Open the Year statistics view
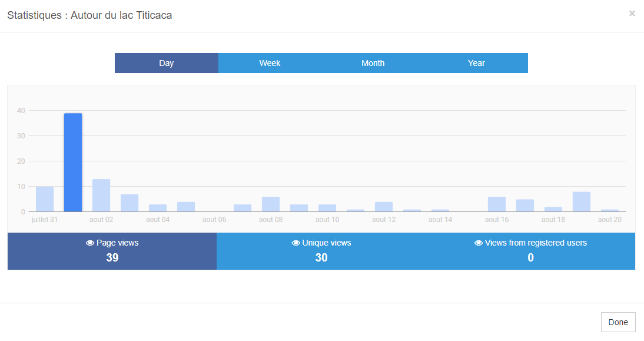The height and width of the screenshot is (341, 644). coord(476,63)
